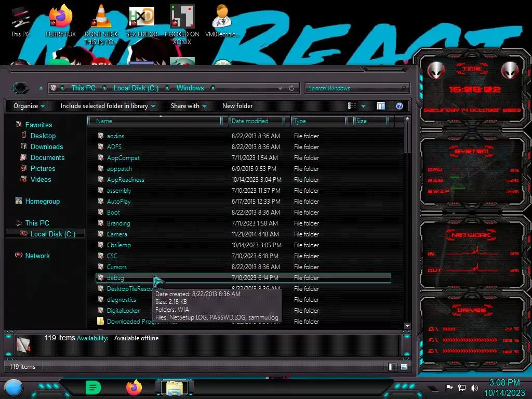Sort by Date modified column header
532x399 pixels.
click(x=256, y=121)
